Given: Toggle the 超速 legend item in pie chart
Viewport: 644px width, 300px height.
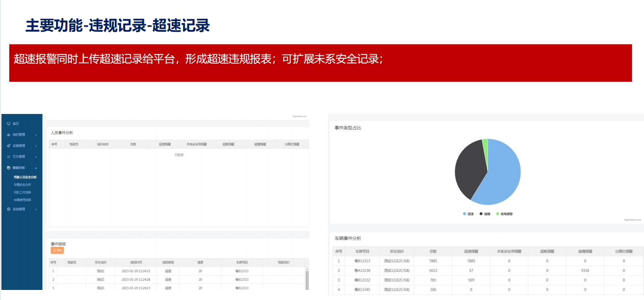Looking at the screenshot, I should click(x=469, y=214).
